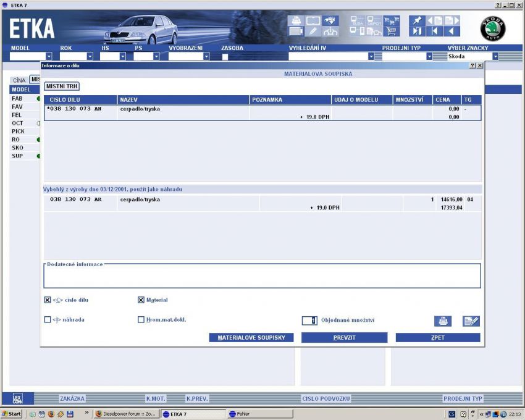The height and width of the screenshot is (420, 525).
Task: Click K.MOT. in bottom bar
Action: coord(156,398)
